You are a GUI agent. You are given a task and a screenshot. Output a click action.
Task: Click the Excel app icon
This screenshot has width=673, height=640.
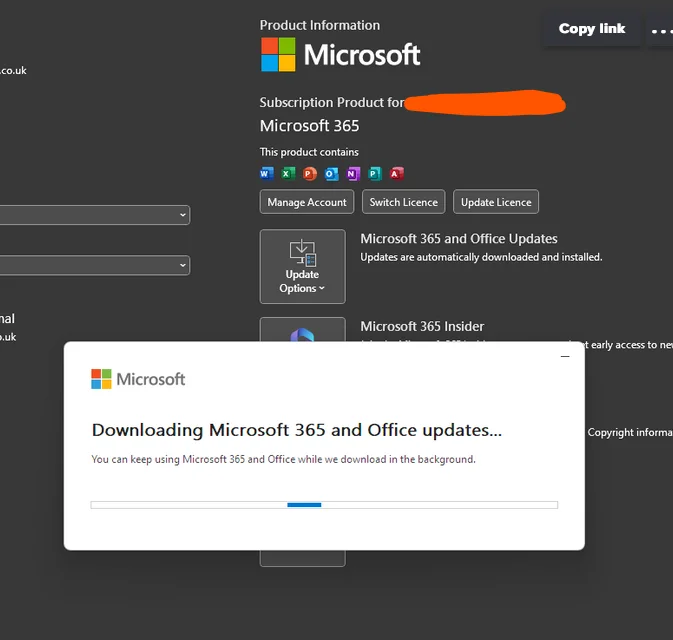click(288, 173)
